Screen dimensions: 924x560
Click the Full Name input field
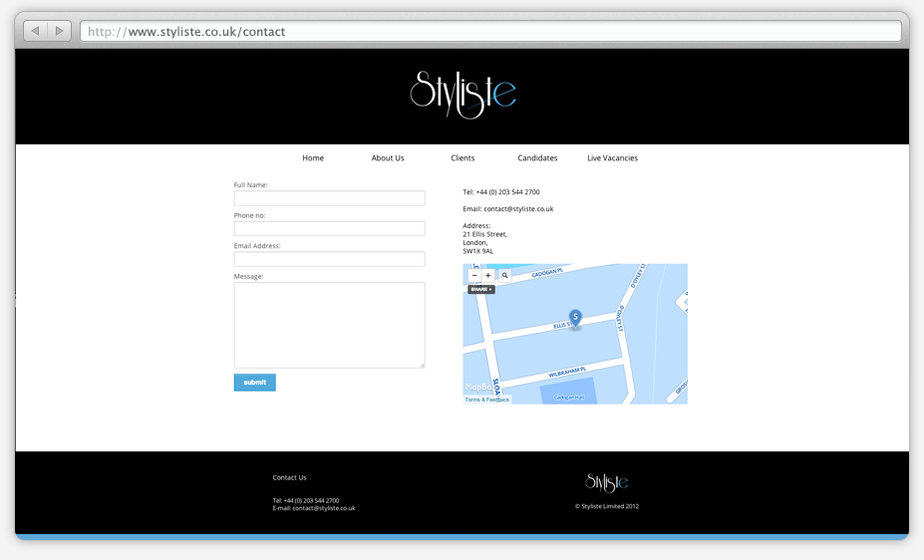coord(329,198)
